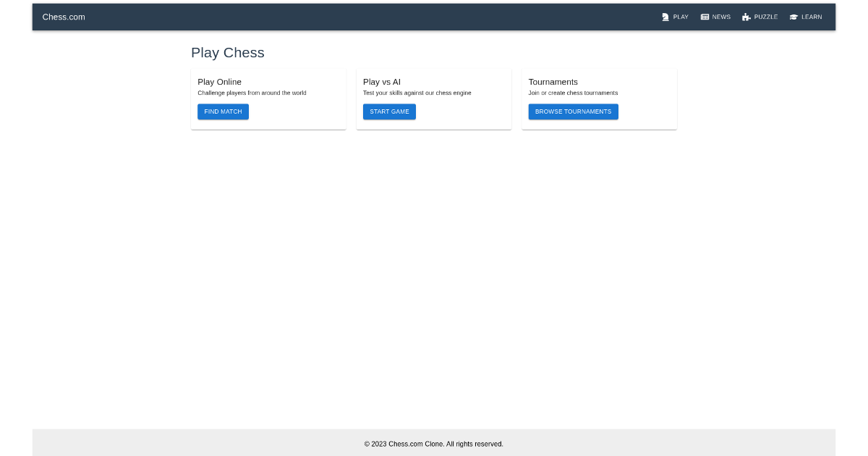
Task: Click the newspaper icon beside News
Action: [705, 17]
